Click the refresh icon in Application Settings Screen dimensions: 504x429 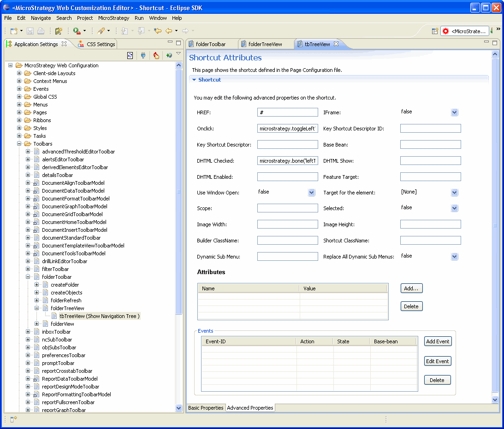(130, 56)
